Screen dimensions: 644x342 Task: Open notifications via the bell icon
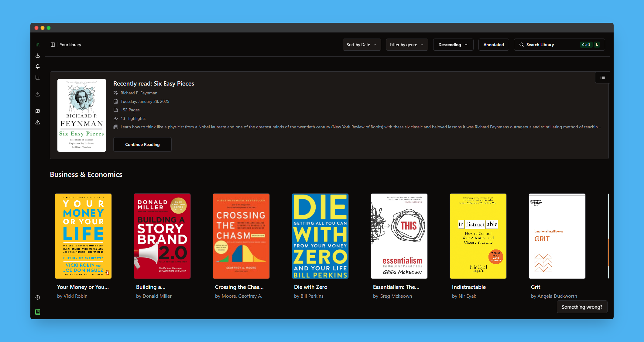point(38,66)
